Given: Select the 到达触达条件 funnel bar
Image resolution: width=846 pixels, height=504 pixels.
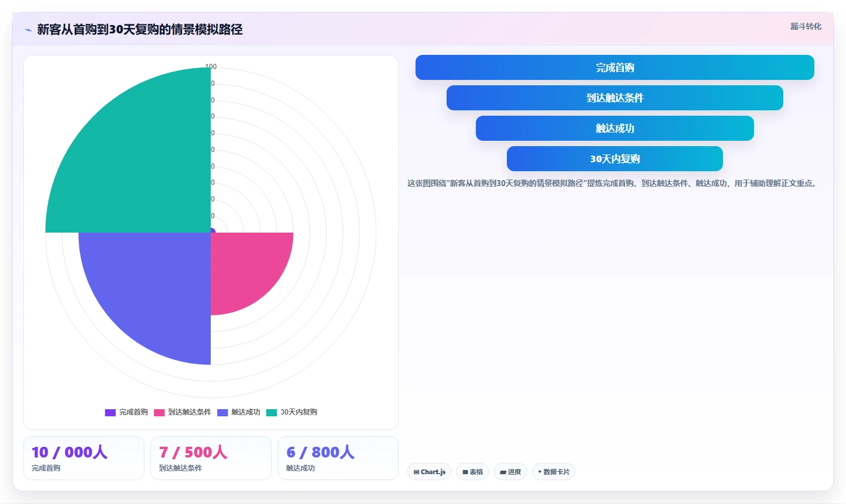Looking at the screenshot, I should pos(615,98).
